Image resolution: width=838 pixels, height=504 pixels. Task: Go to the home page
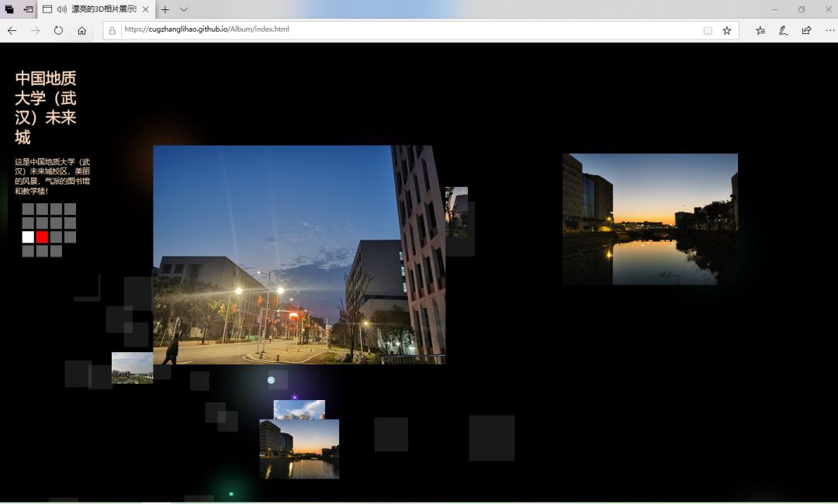(x=81, y=30)
